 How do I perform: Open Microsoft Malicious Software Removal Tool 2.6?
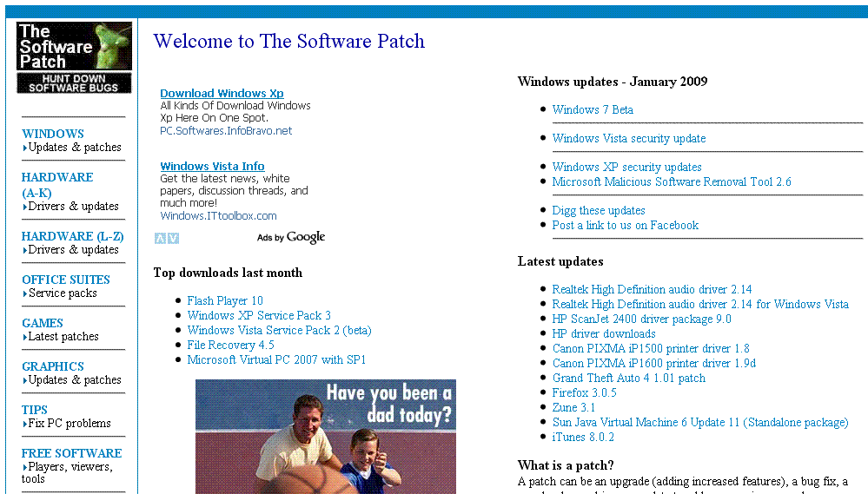coord(672,182)
